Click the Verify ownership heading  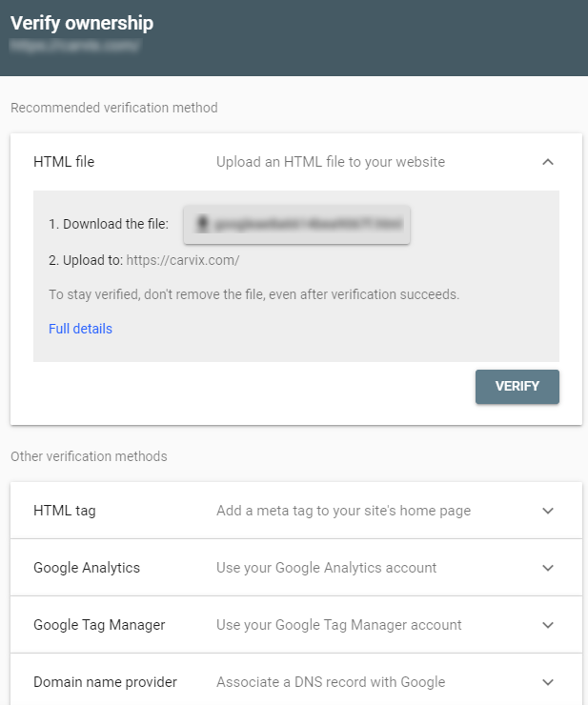(82, 24)
